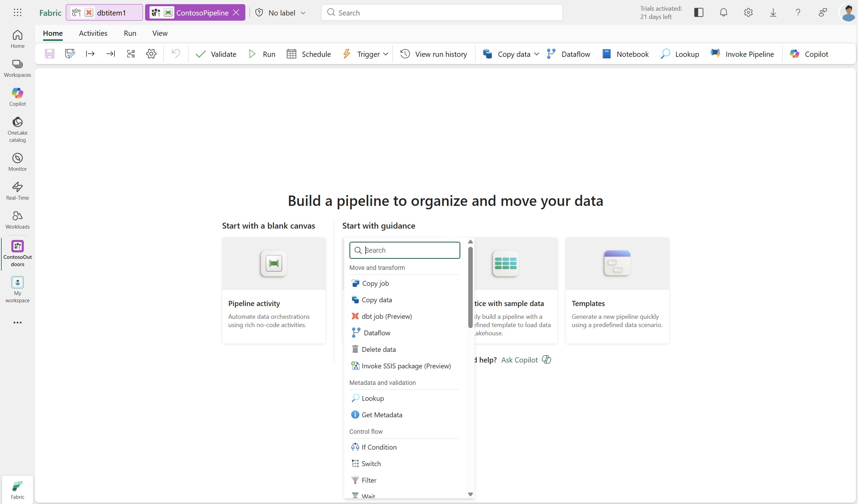Click the import arrow-to-bar icon
Viewport: 858px width, 504px height.
111,54
